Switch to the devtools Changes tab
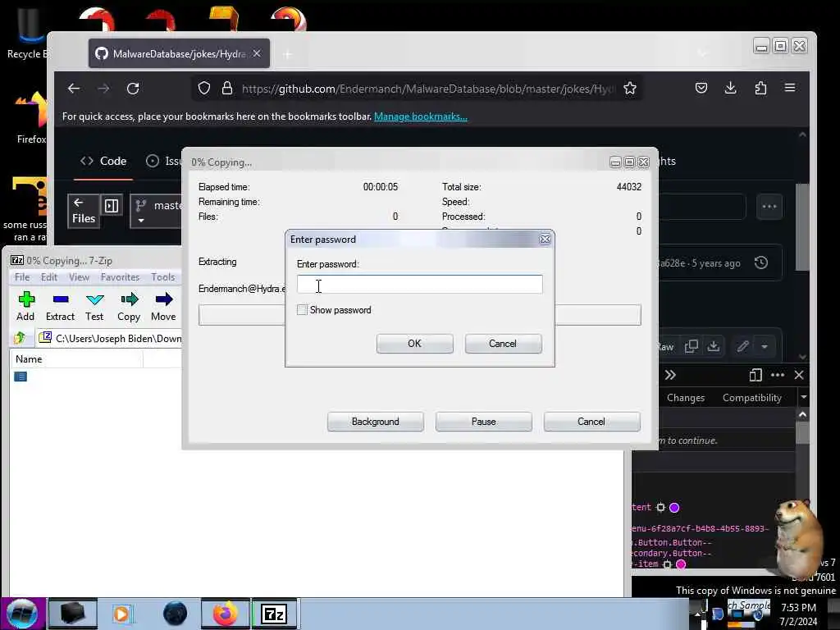840x630 pixels. 686,398
